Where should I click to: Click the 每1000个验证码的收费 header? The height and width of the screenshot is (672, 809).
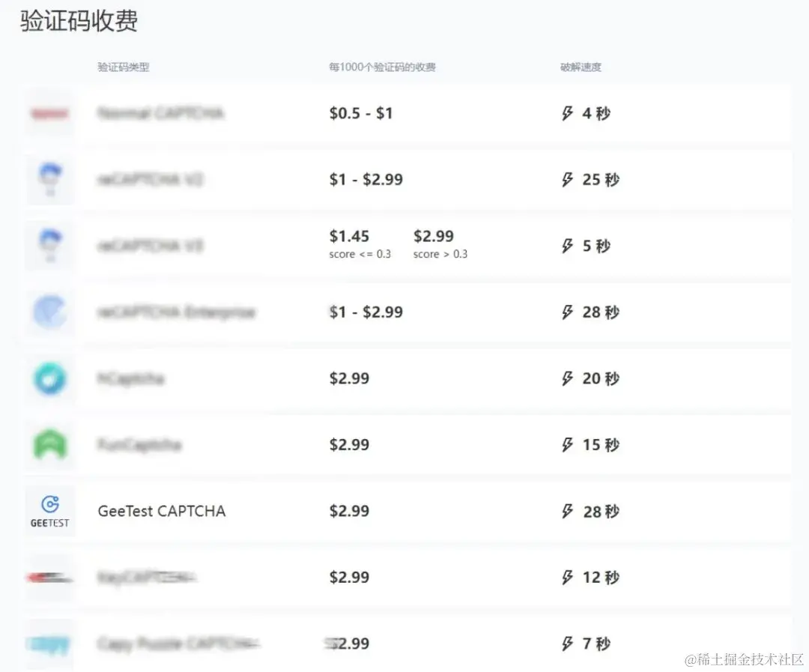point(383,67)
